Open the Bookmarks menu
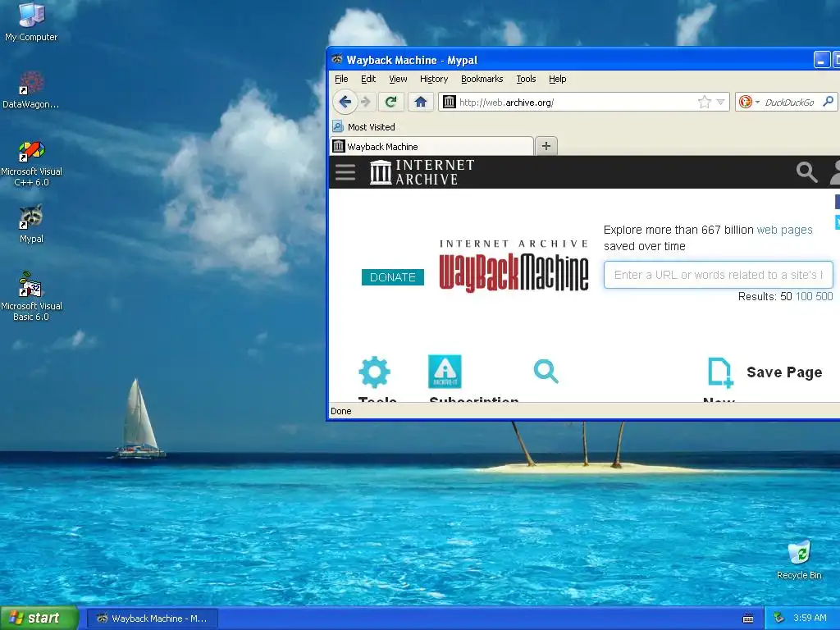 482,79
